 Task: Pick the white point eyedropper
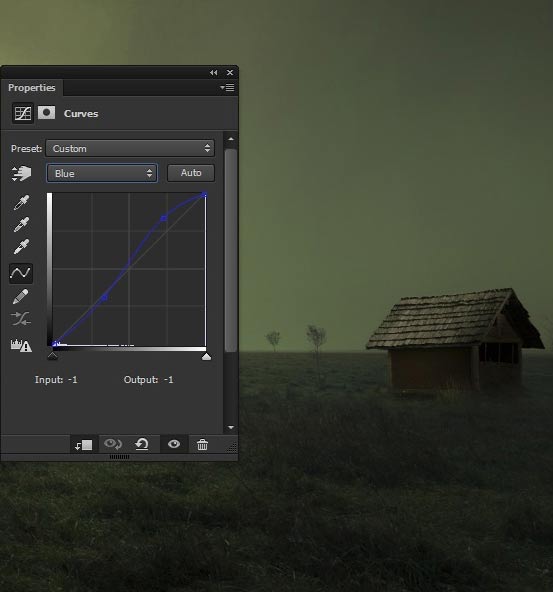pyautogui.click(x=21, y=246)
